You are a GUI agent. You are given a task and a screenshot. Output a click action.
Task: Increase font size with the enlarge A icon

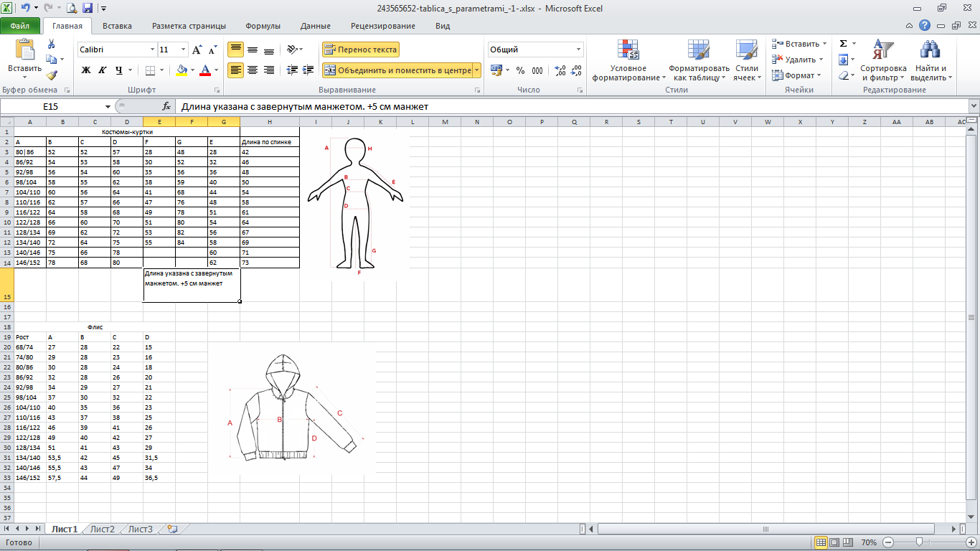[x=197, y=50]
